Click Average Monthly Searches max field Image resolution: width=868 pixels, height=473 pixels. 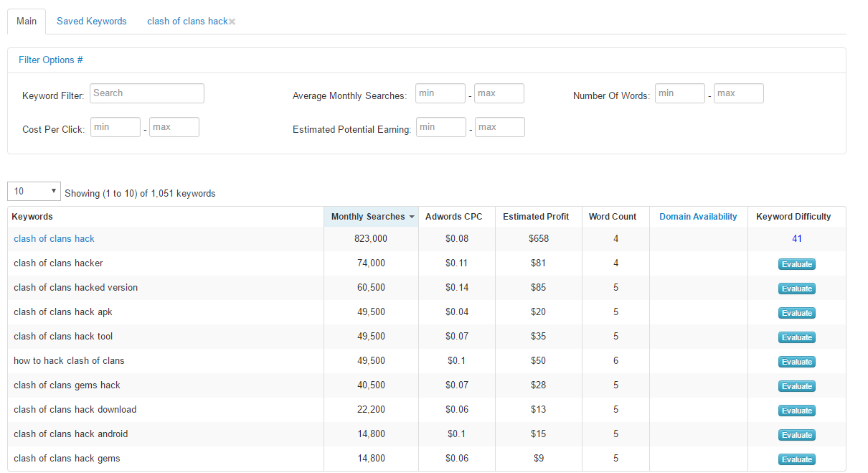[x=499, y=93]
